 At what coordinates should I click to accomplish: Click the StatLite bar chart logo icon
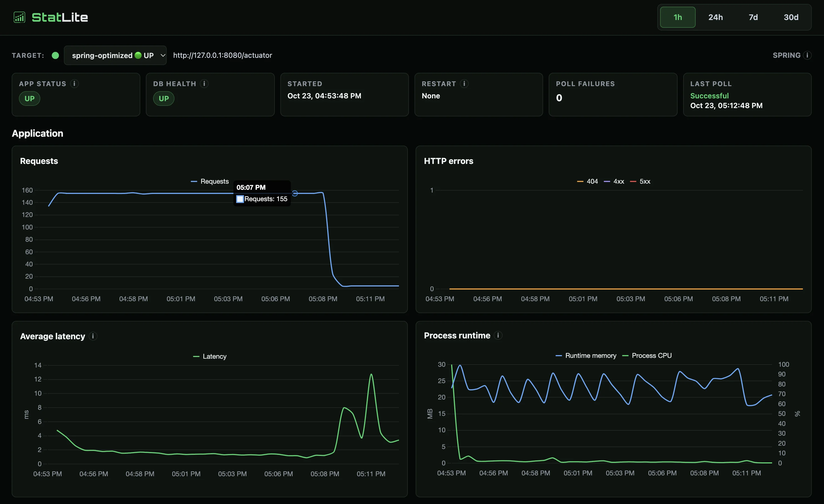pos(19,17)
